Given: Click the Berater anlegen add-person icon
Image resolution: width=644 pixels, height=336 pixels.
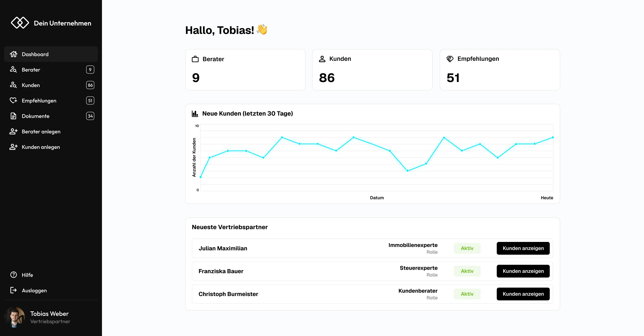Looking at the screenshot, I should (x=13, y=131).
